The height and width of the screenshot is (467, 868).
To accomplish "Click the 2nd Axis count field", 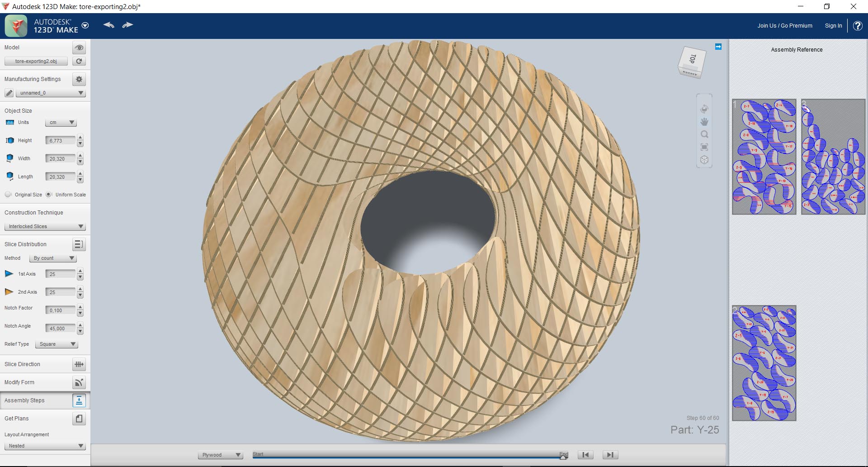I will [60, 292].
